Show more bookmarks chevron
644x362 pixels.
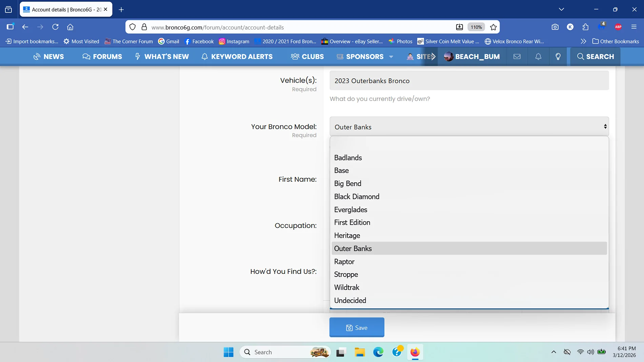tap(583, 41)
